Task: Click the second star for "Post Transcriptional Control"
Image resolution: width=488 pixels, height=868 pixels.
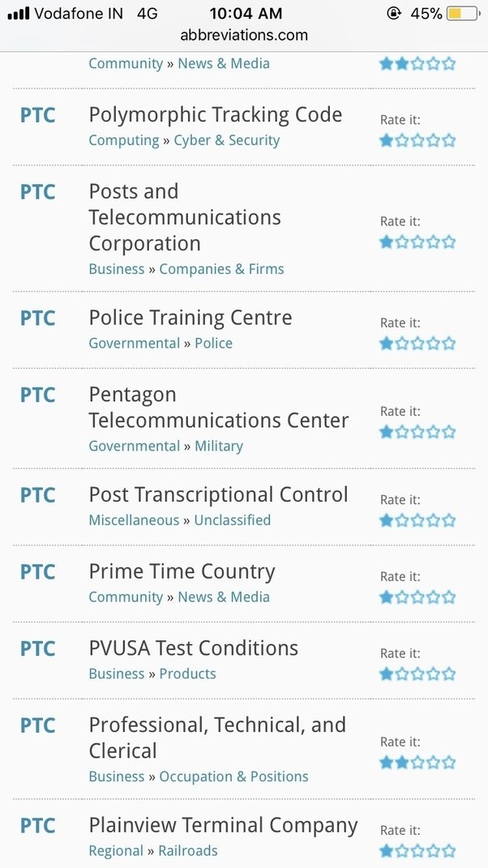Action: pos(402,520)
